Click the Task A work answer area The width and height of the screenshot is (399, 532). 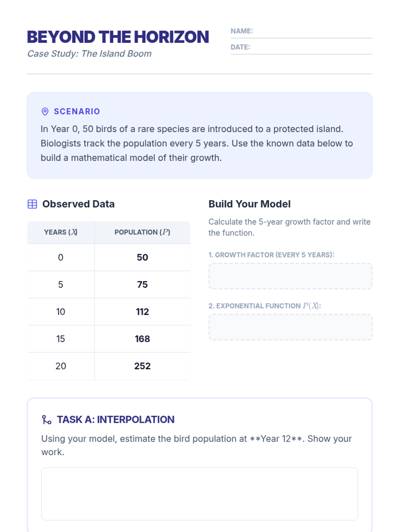coord(199,493)
